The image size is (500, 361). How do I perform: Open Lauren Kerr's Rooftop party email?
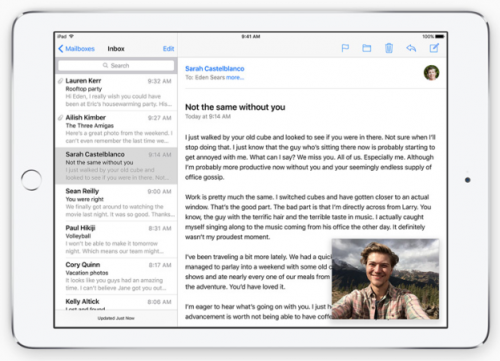[x=116, y=92]
